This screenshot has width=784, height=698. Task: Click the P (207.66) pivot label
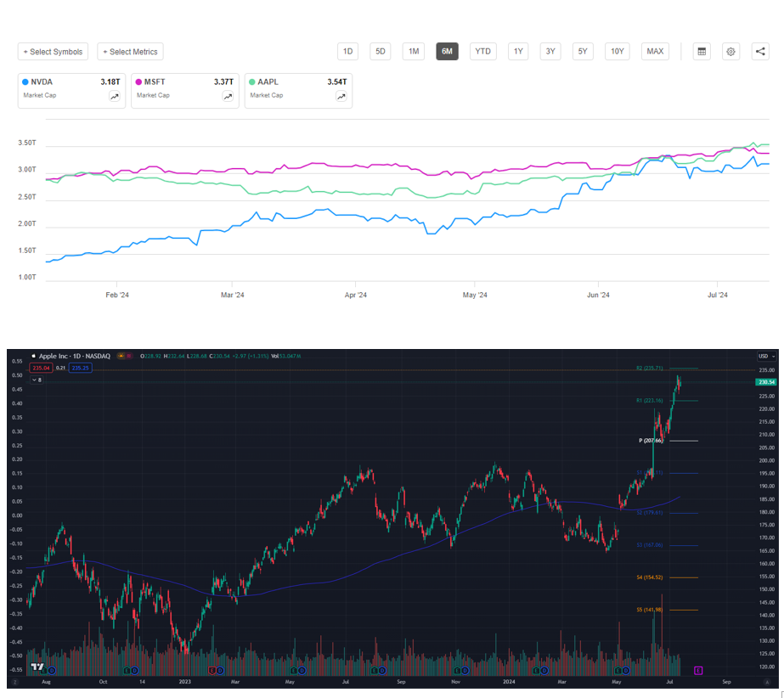pyautogui.click(x=651, y=441)
